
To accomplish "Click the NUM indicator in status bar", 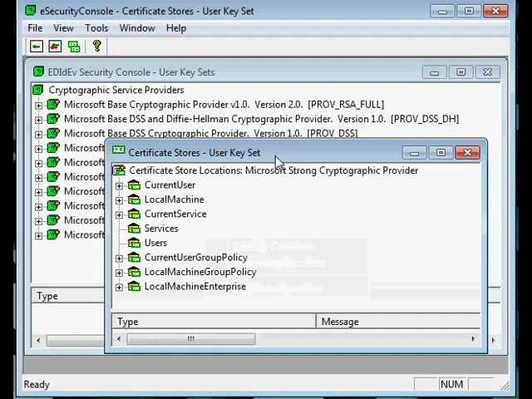I will (451, 384).
